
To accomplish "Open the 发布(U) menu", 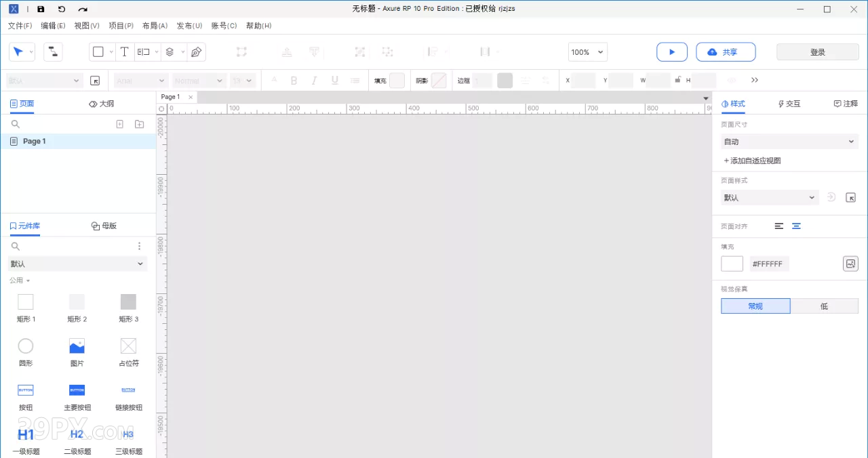I will 189,26.
